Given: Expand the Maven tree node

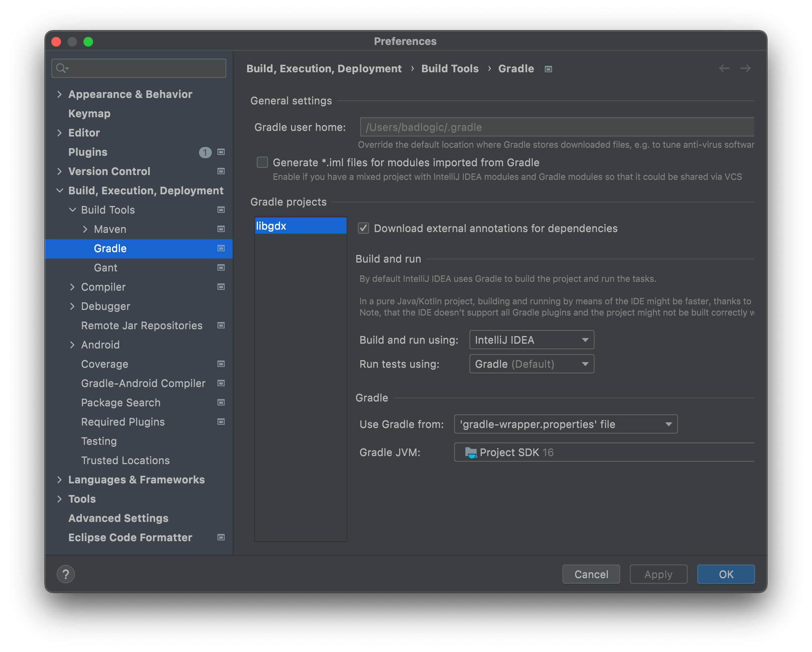Looking at the screenshot, I should [x=85, y=229].
